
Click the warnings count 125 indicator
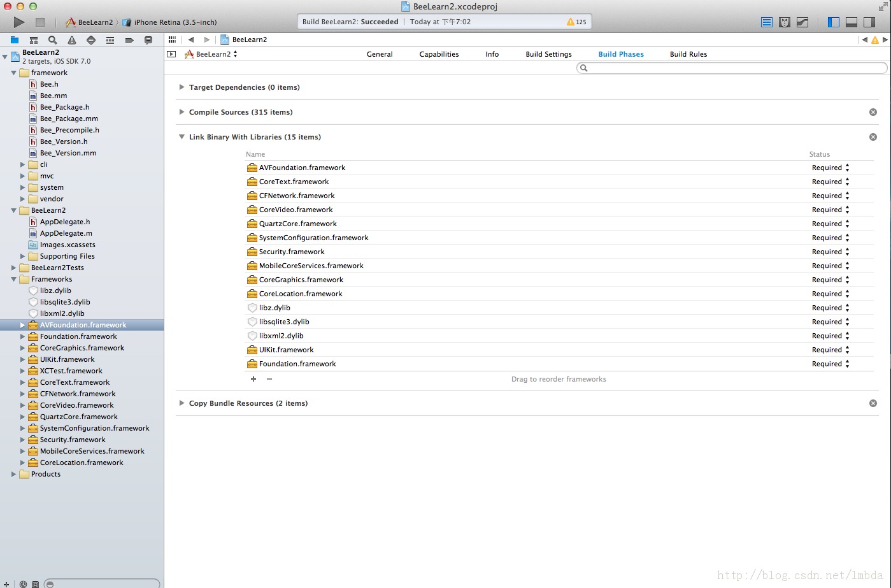coord(576,22)
